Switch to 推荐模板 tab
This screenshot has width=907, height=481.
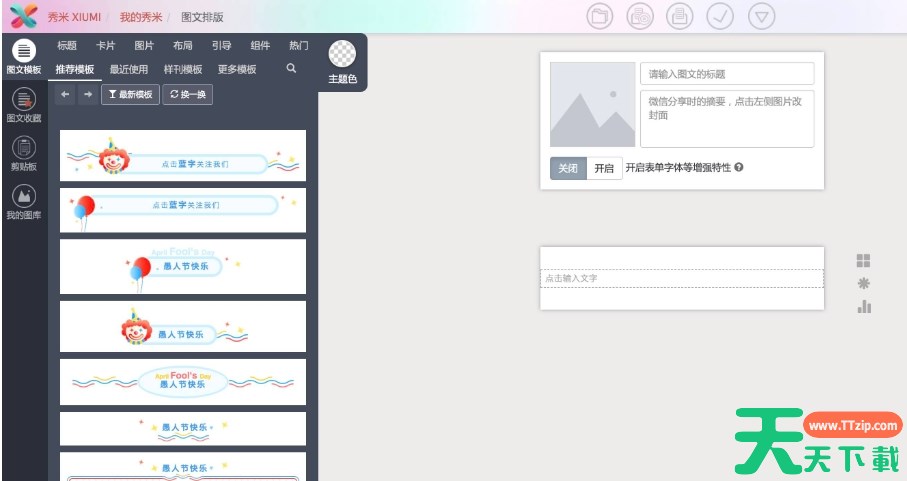[75, 69]
